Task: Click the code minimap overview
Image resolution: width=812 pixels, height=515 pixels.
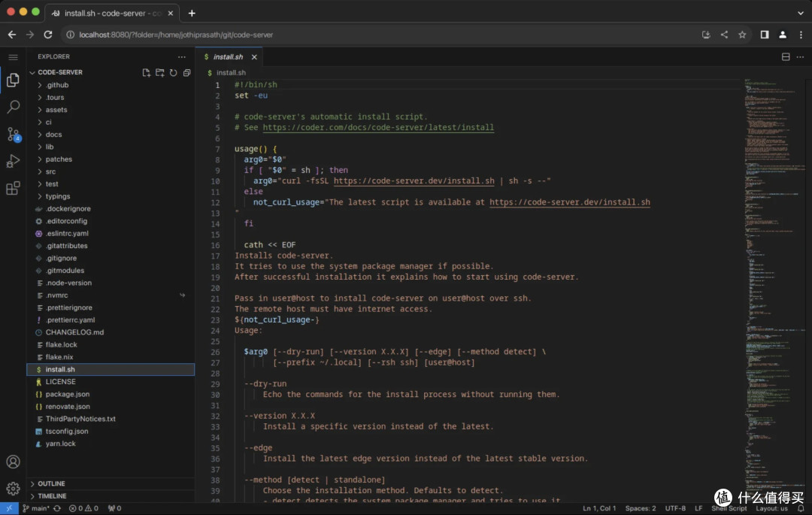Action: (774, 290)
